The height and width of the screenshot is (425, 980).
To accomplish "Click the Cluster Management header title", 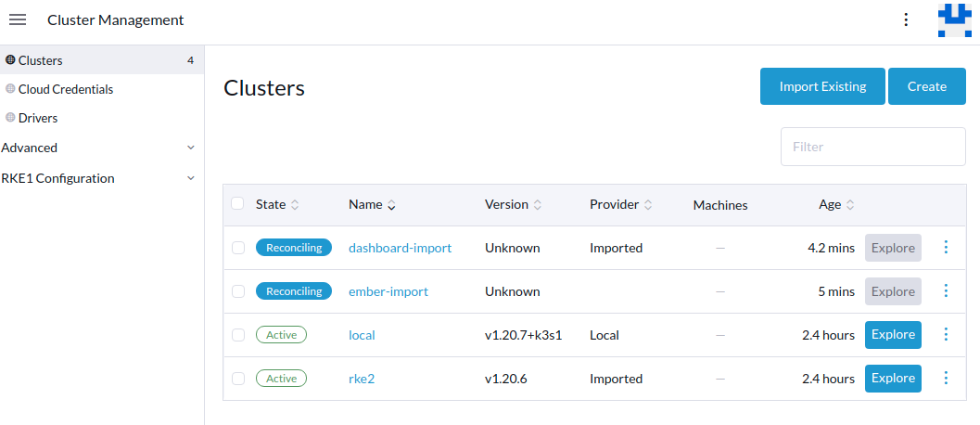I will click(x=116, y=20).
